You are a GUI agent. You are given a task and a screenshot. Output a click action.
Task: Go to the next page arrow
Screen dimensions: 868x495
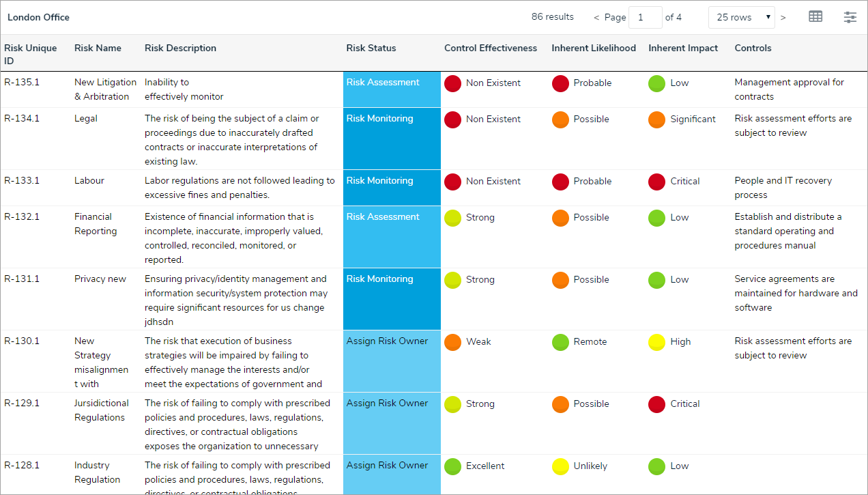point(783,18)
